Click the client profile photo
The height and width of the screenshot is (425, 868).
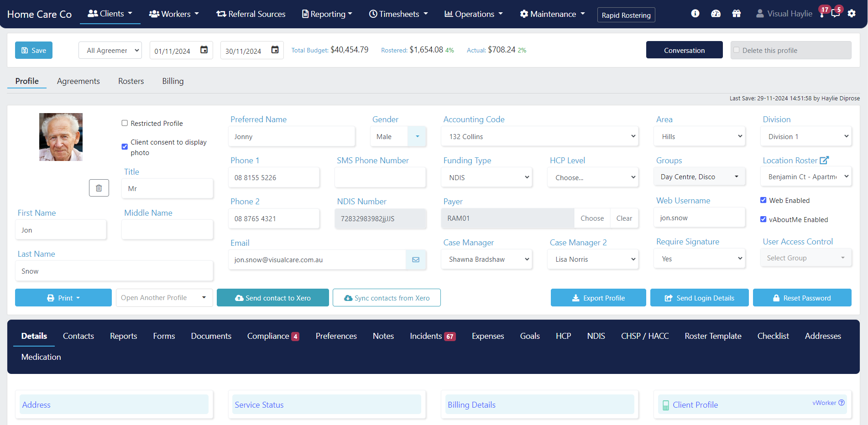point(61,137)
